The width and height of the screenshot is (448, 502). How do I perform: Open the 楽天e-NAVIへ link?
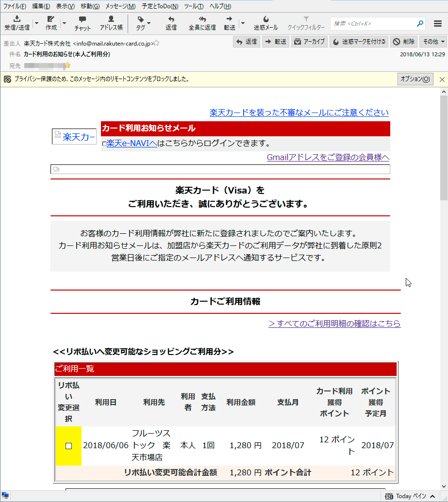pyautogui.click(x=132, y=143)
